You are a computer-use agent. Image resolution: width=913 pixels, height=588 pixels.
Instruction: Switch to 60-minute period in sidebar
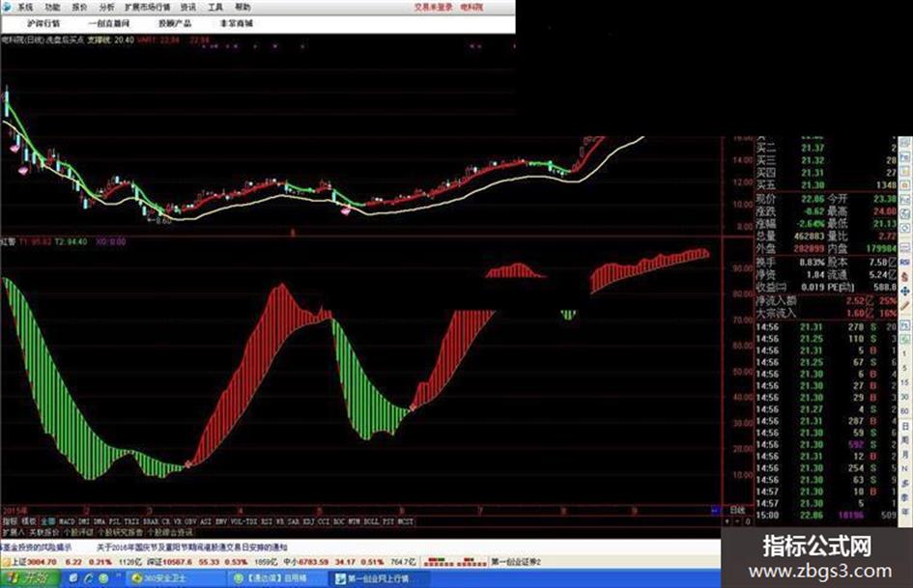[905, 411]
